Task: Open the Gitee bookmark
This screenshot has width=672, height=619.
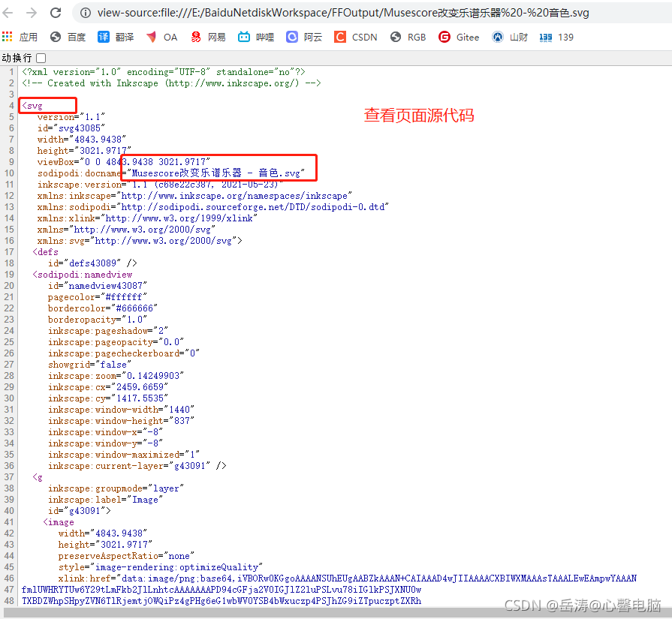Action: (459, 38)
